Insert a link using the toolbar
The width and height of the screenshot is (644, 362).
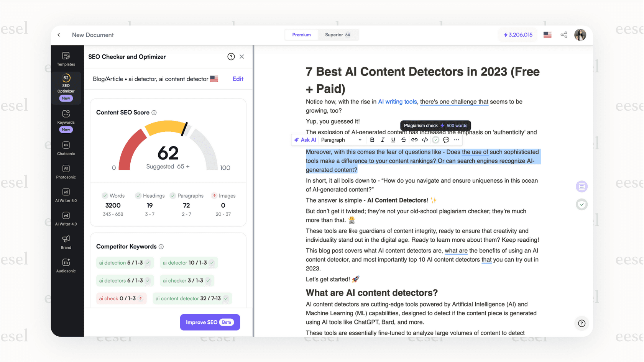coord(414,140)
